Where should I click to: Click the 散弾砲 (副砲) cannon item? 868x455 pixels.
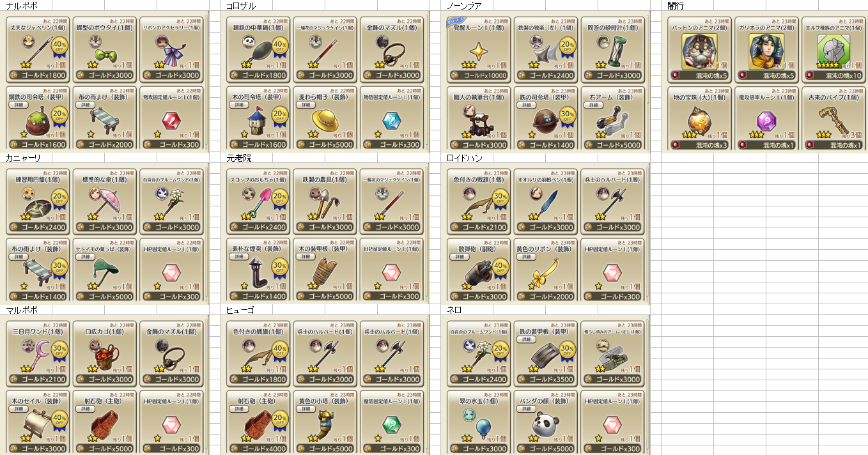click(x=479, y=270)
